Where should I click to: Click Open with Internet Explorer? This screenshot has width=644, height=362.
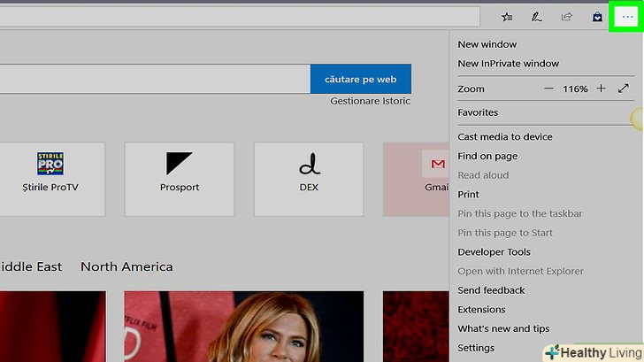click(520, 271)
